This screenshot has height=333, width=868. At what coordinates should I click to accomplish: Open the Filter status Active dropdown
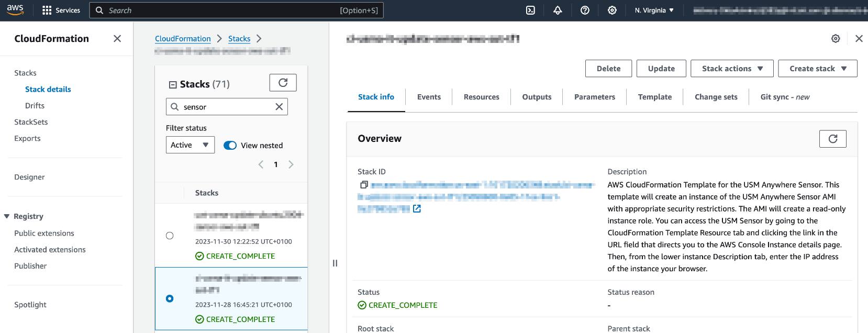[x=190, y=145]
